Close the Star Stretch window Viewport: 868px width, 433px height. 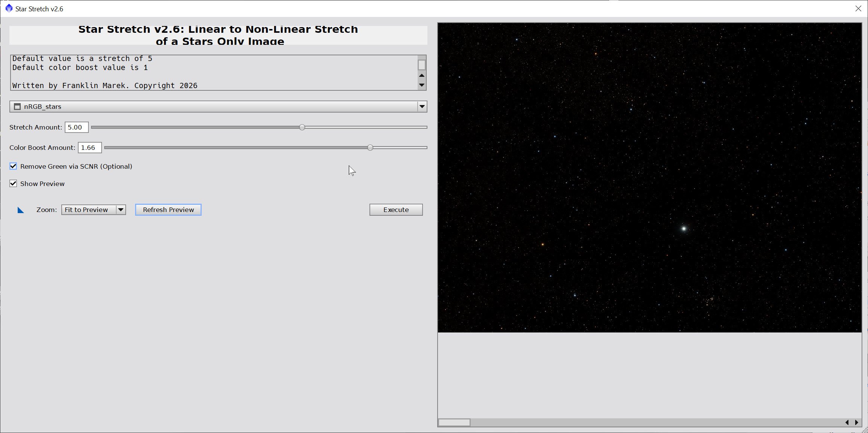point(858,8)
